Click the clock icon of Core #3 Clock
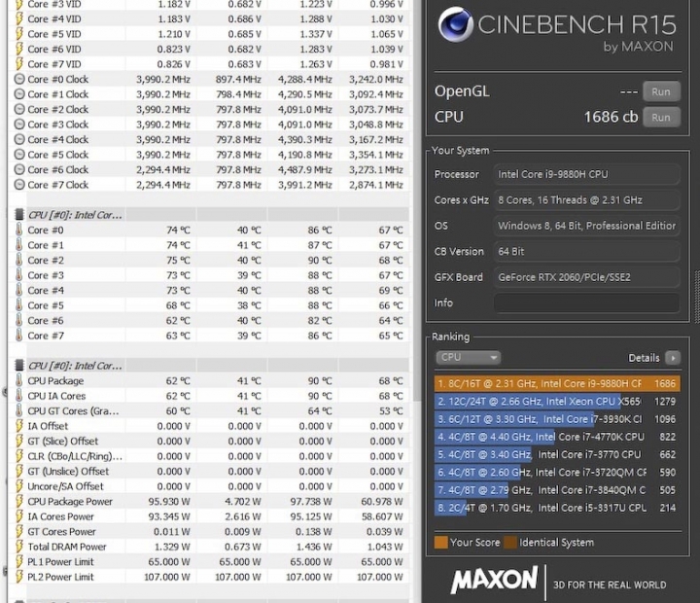 click(x=19, y=124)
